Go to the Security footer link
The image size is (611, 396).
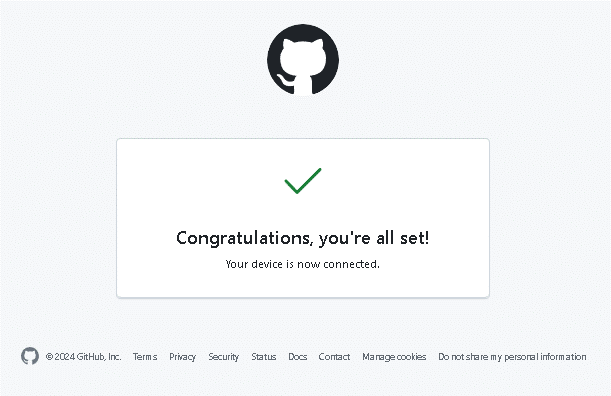(x=223, y=357)
